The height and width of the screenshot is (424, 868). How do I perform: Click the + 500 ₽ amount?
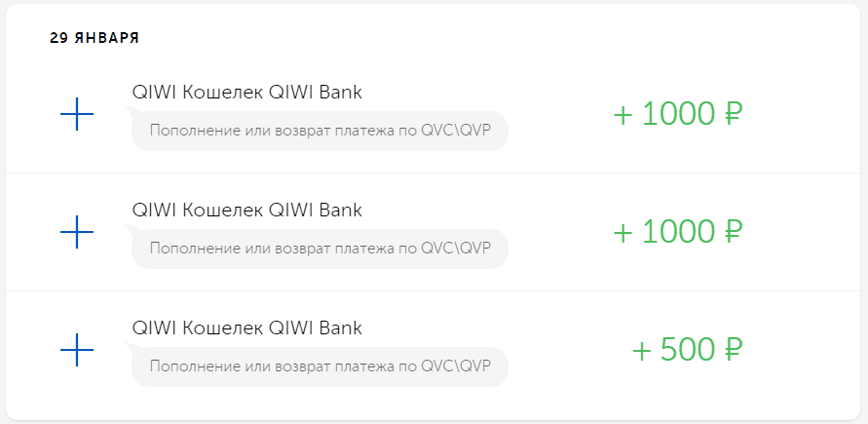688,350
